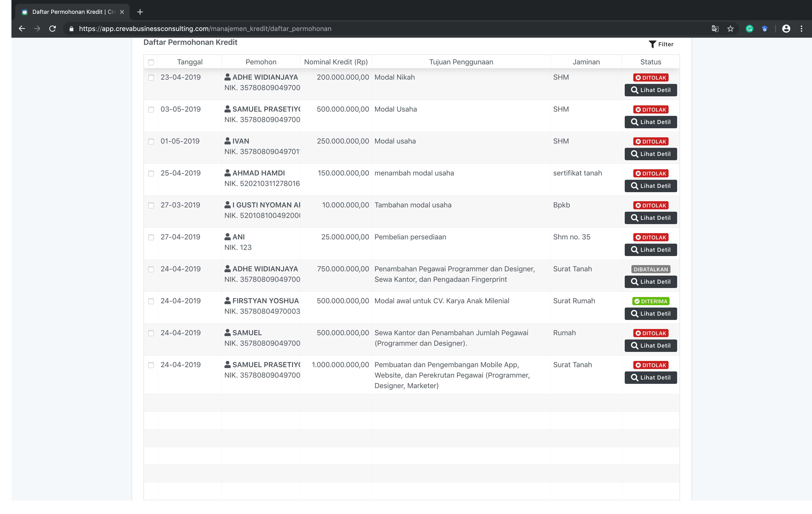Open the Grammarly extension icon
The image size is (812, 514).
click(x=749, y=29)
